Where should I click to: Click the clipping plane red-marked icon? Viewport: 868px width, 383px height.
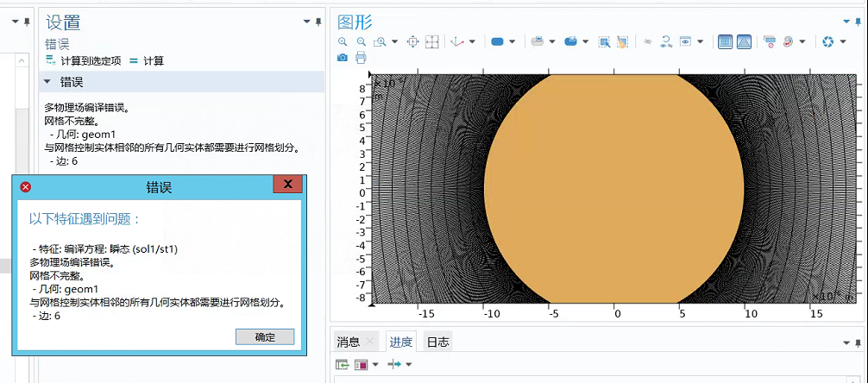[x=769, y=41]
